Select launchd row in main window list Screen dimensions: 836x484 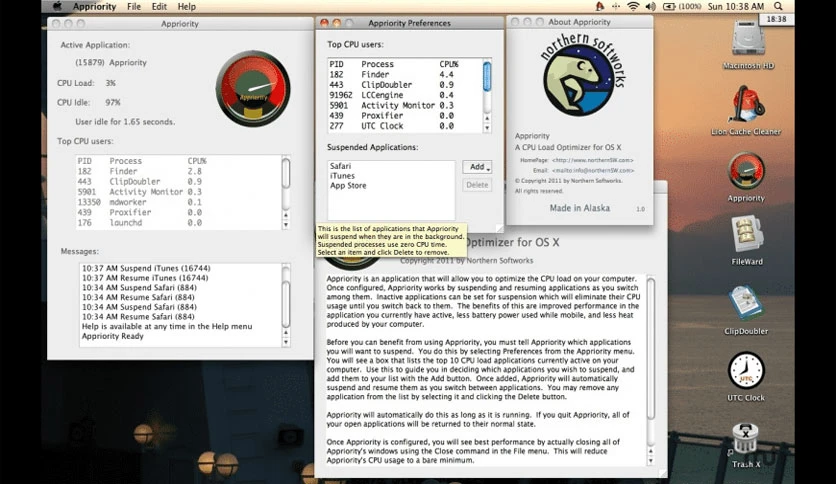179,223
